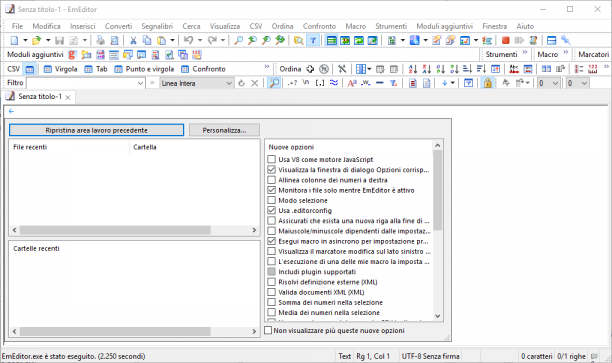
Task: Click the red Stop macro icon
Action: click(x=505, y=40)
